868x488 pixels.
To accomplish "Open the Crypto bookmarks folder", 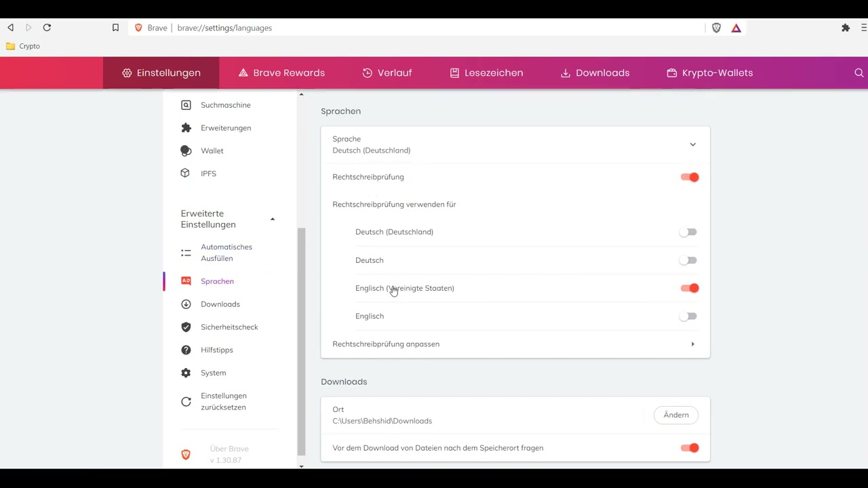I will coord(23,46).
